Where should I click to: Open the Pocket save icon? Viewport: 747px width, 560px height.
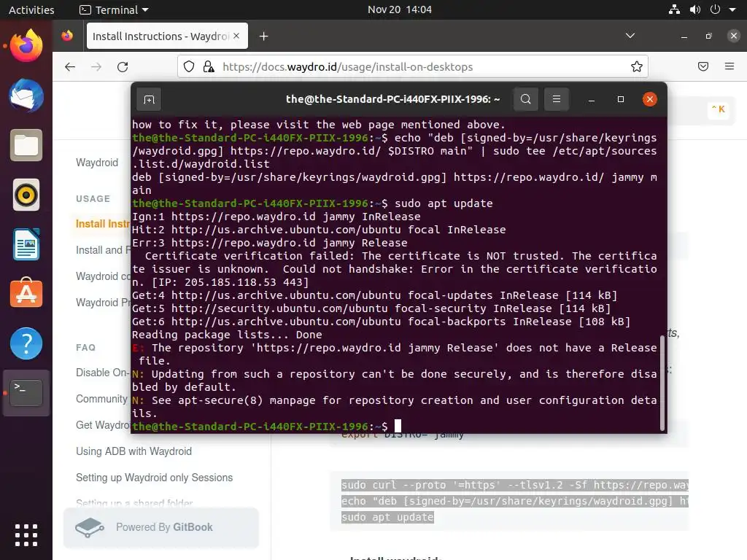coord(703,66)
